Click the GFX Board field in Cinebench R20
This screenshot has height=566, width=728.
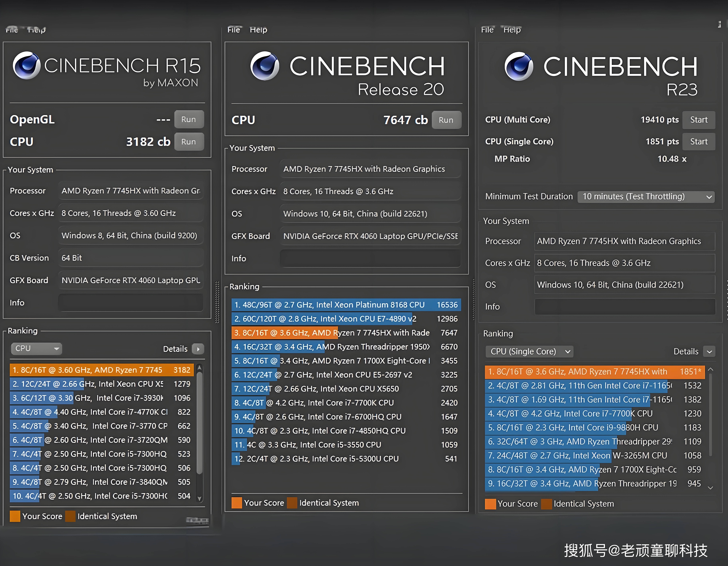click(370, 236)
